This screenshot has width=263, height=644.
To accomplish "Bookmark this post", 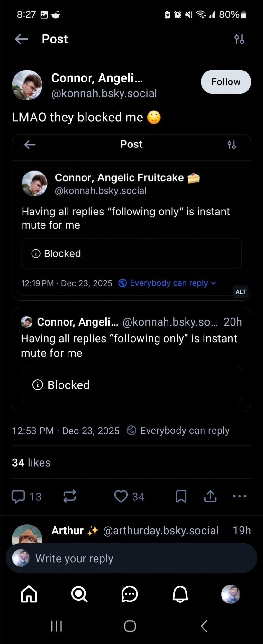I will [x=181, y=496].
